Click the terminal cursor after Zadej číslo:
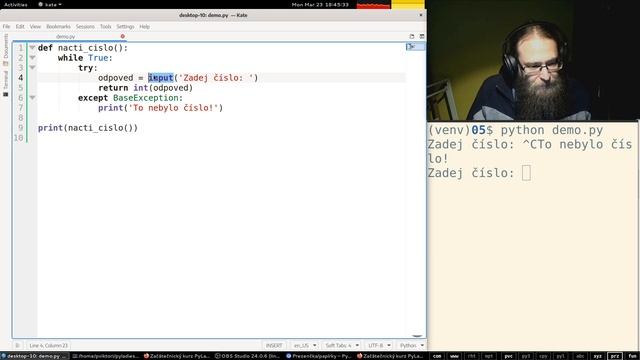Viewport: 640px width, 360px height. [x=526, y=173]
